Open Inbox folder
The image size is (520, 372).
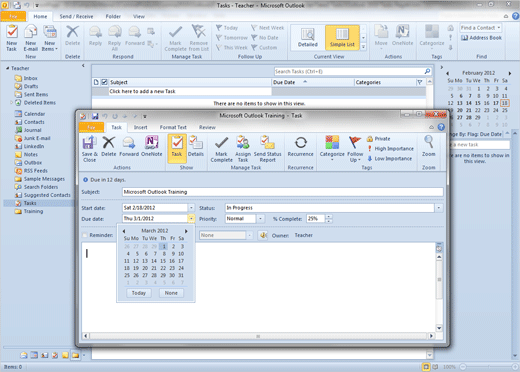(26, 78)
